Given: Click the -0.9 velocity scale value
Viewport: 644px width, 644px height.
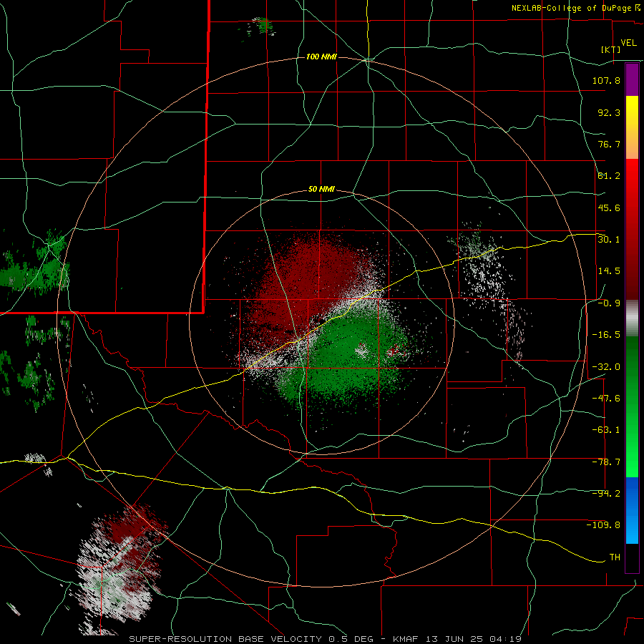Looking at the screenshot, I should click(x=609, y=303).
